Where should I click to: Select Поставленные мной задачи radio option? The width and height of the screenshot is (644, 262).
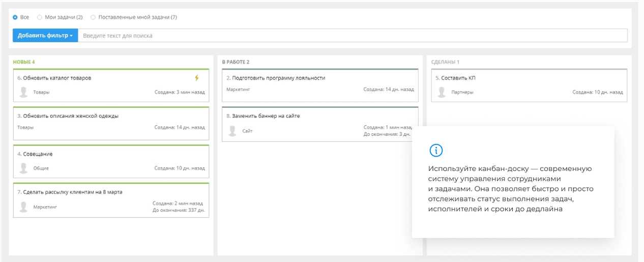coord(93,17)
